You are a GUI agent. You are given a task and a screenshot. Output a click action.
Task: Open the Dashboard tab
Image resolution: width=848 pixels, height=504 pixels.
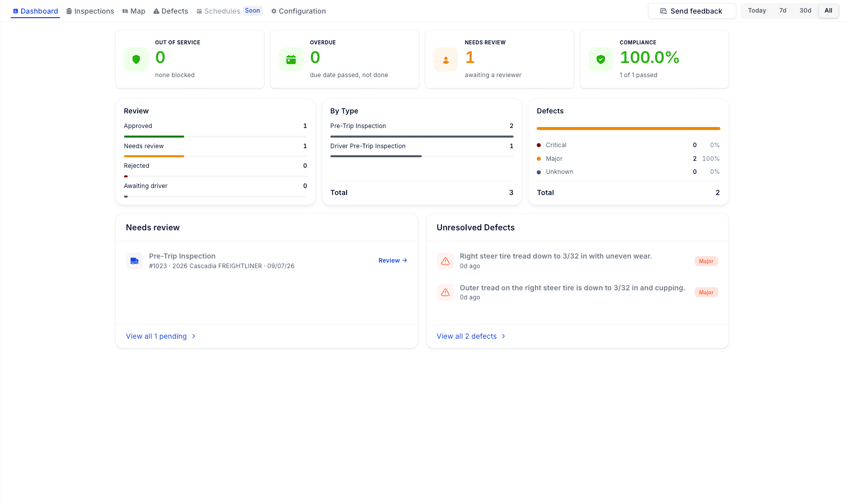[35, 11]
